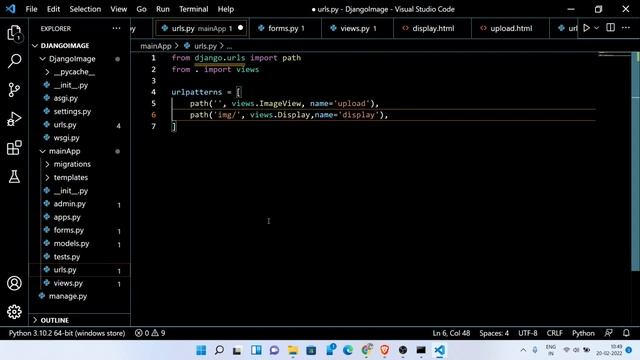Open the Go menu
The image size is (640, 360).
141,9
